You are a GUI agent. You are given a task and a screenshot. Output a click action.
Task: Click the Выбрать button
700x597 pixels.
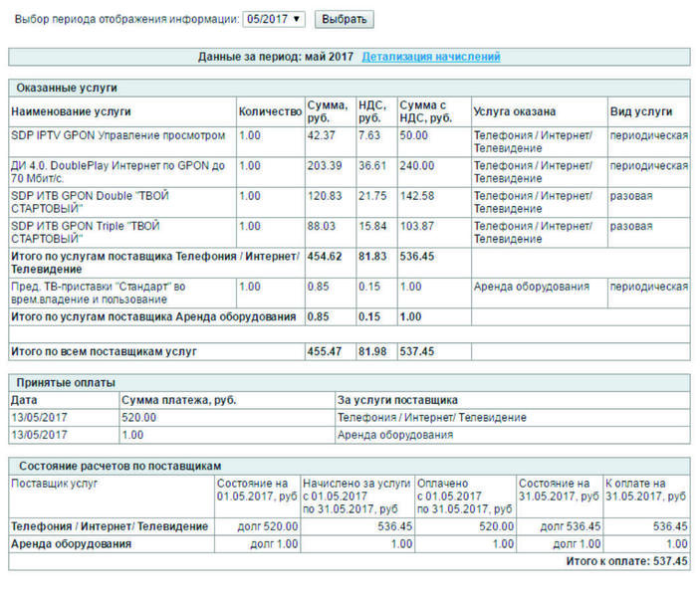point(344,19)
